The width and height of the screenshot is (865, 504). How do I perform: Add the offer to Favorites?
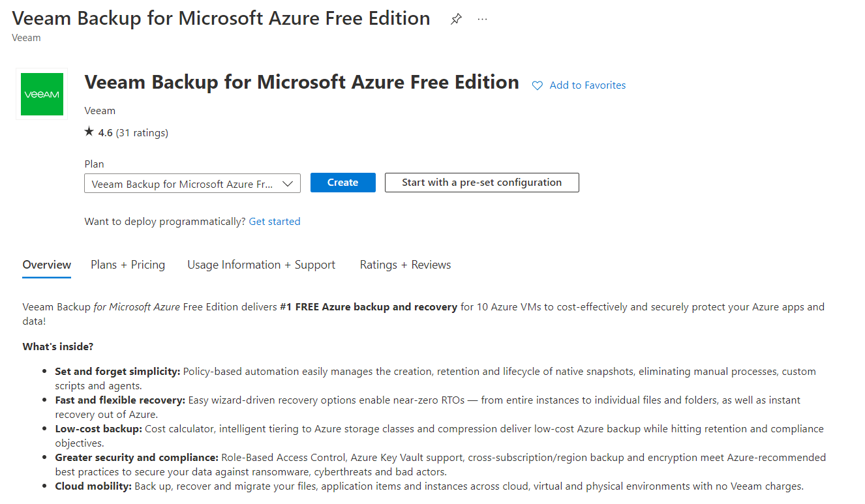point(586,85)
